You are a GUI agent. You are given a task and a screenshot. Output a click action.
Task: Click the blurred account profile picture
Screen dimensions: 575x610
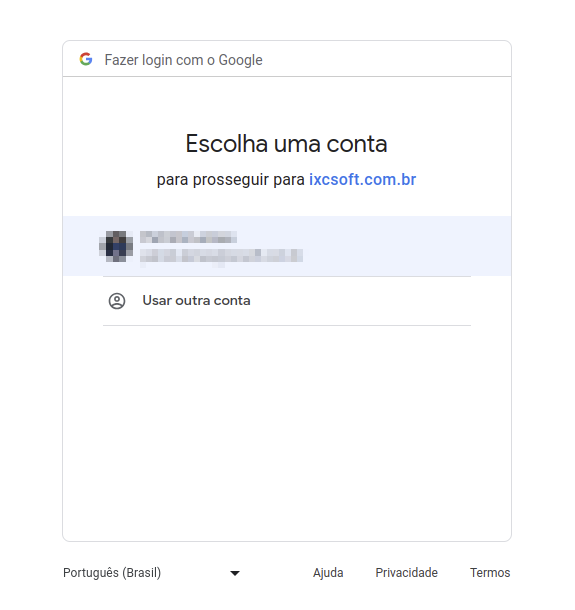[x=116, y=246]
